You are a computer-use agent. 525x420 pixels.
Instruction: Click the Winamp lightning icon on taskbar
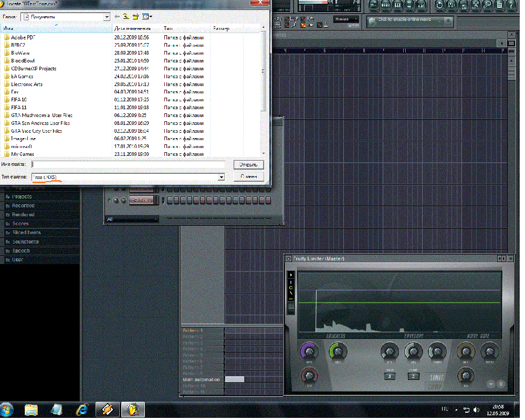pyautogui.click(x=108, y=410)
